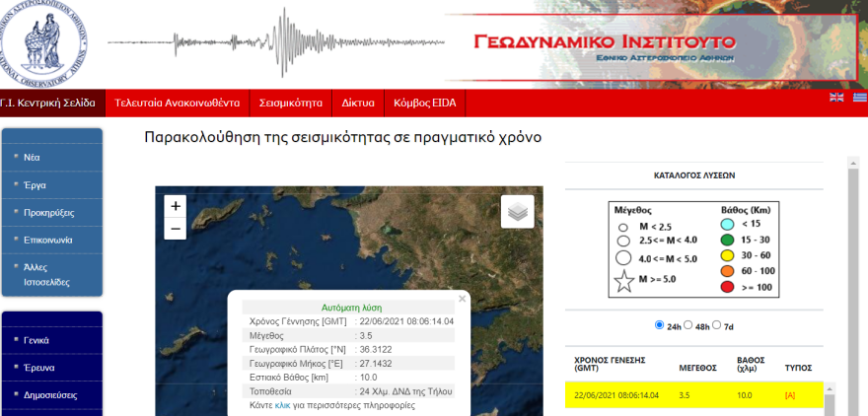Viewport: 868px width, 416px height.
Task: Select the 48h time range radio
Action: [688, 325]
